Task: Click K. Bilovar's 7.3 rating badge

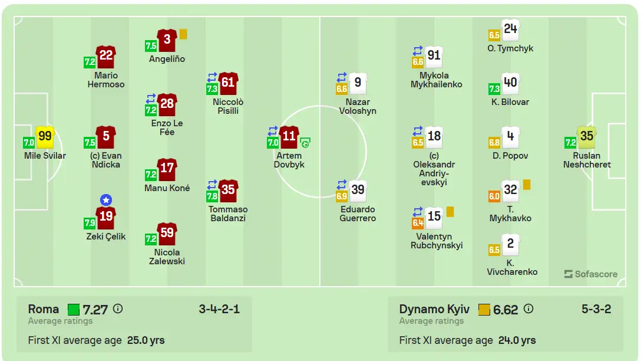Action: (494, 88)
